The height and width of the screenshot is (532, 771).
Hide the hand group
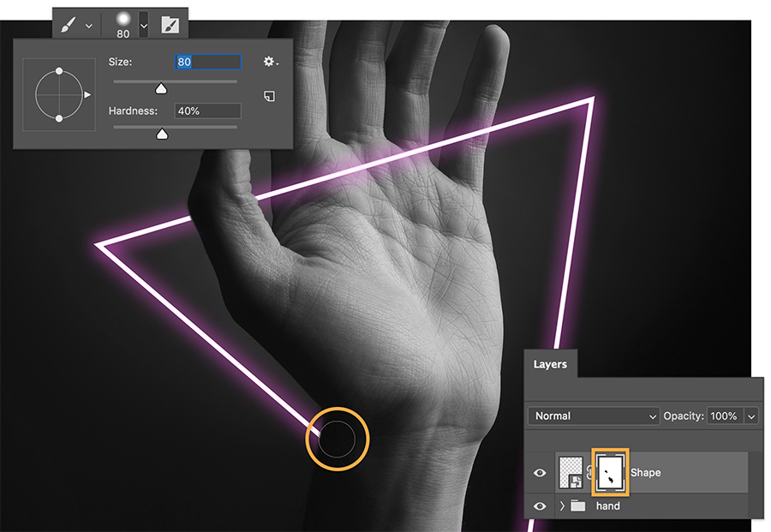pyautogui.click(x=539, y=505)
